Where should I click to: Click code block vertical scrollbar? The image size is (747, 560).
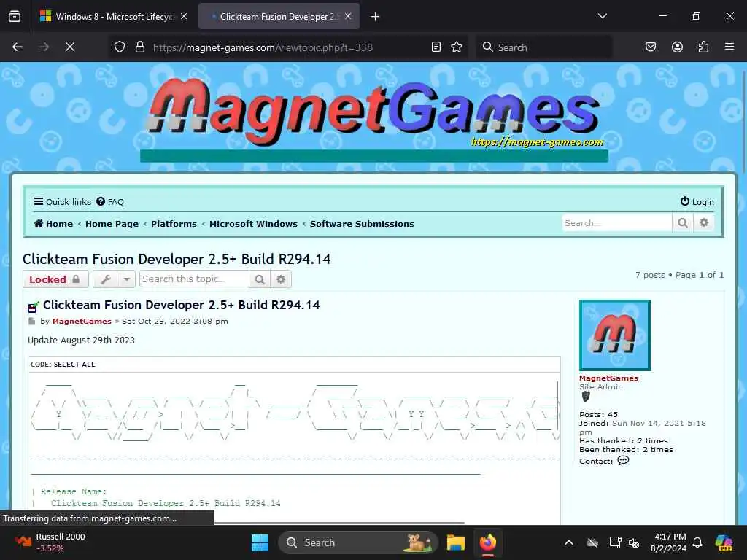pos(557,405)
